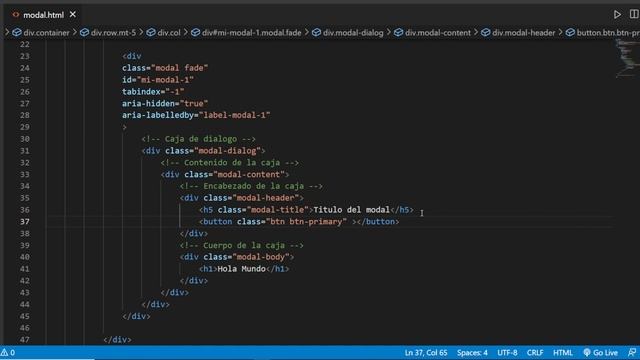
Task: Place cursor on class="modal fade" attribute
Action: pyautogui.click(x=165, y=68)
